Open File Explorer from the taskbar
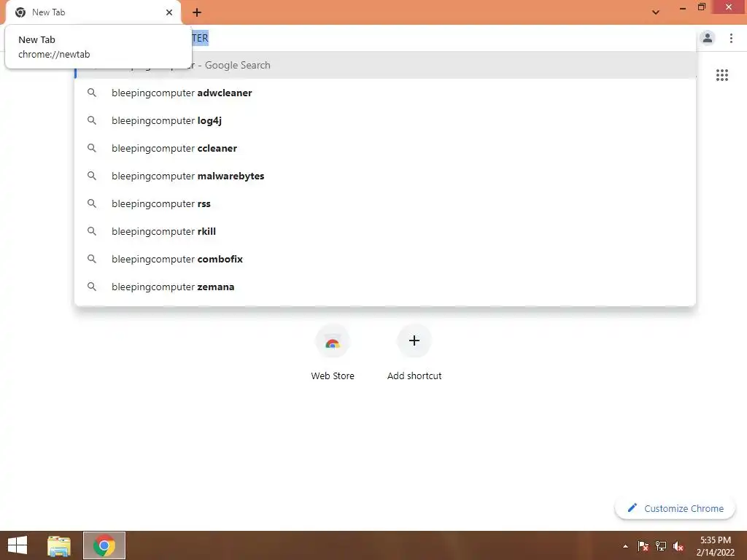Viewport: 747px width, 560px height. pos(59,545)
